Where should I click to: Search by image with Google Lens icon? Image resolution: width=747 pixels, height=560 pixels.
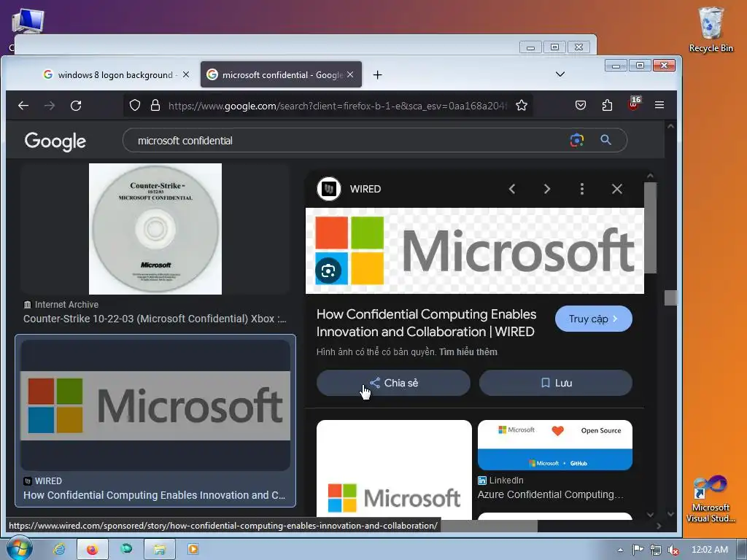pyautogui.click(x=577, y=140)
